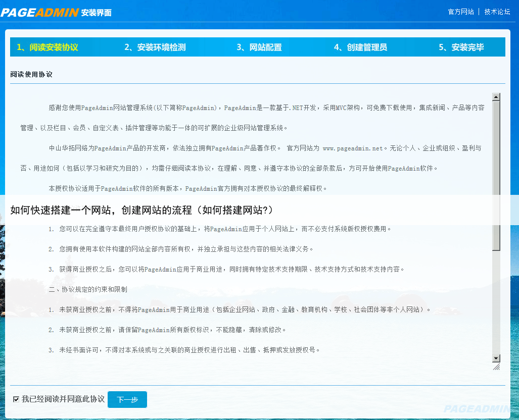519x420 pixels.
Task: Click the www.pageadmin.net address in agreement
Action: [353, 148]
